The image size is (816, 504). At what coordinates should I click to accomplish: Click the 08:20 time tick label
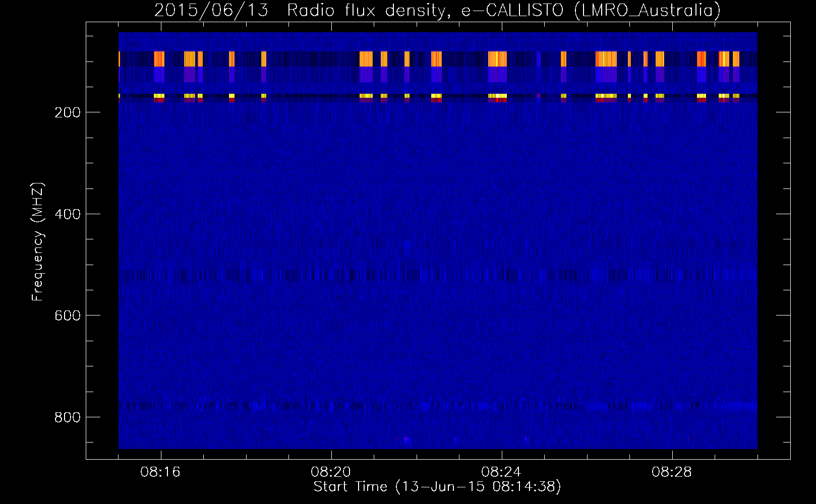coord(331,472)
